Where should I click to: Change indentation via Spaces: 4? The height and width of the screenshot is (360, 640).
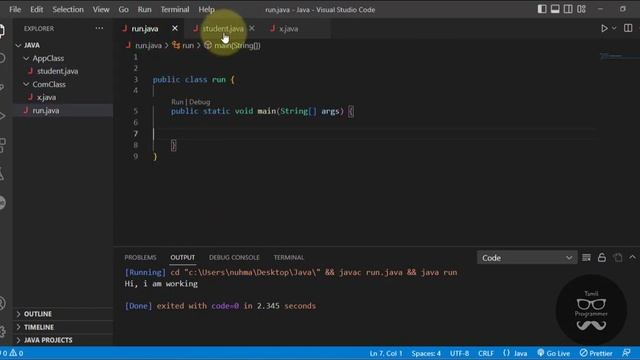pos(426,353)
